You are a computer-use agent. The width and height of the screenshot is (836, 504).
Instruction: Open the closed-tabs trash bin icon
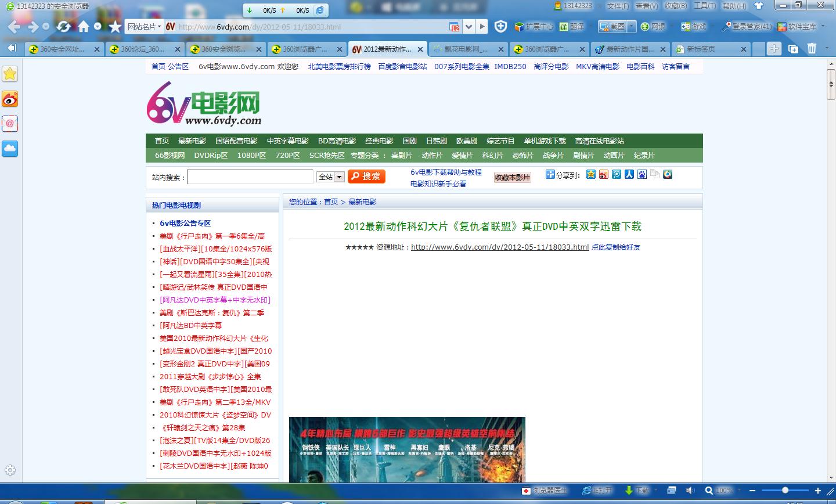pyautogui.click(x=812, y=49)
